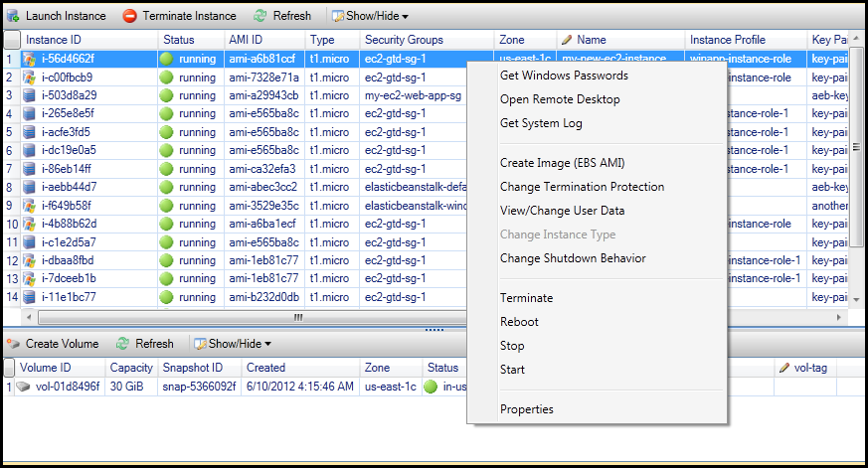
Task: Choose Create Image (EBS AMI) option
Action: point(562,163)
